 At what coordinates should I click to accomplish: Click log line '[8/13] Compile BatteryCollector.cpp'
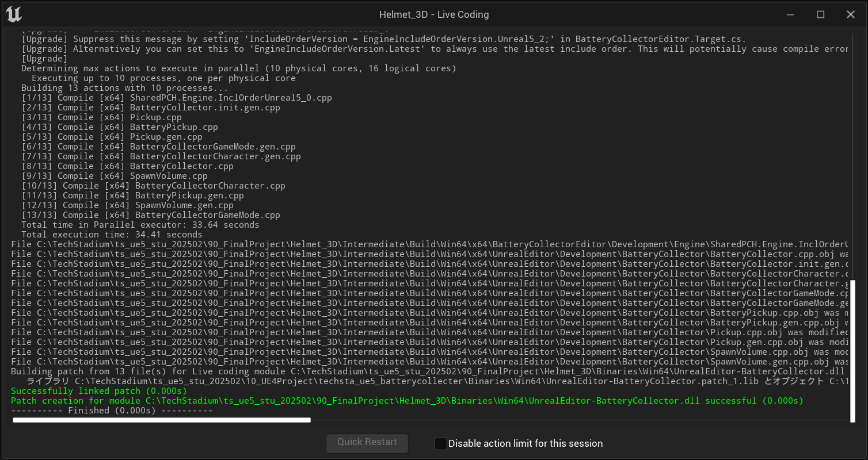tap(127, 166)
